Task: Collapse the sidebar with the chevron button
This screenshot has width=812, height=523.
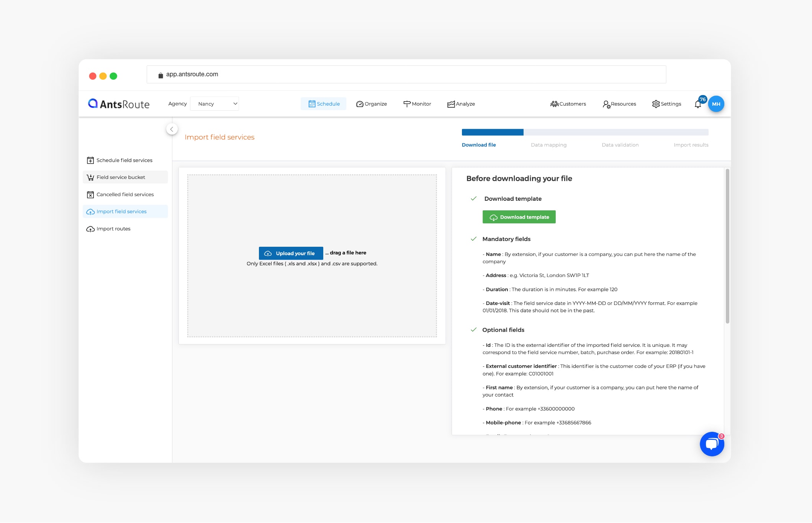Action: [172, 129]
